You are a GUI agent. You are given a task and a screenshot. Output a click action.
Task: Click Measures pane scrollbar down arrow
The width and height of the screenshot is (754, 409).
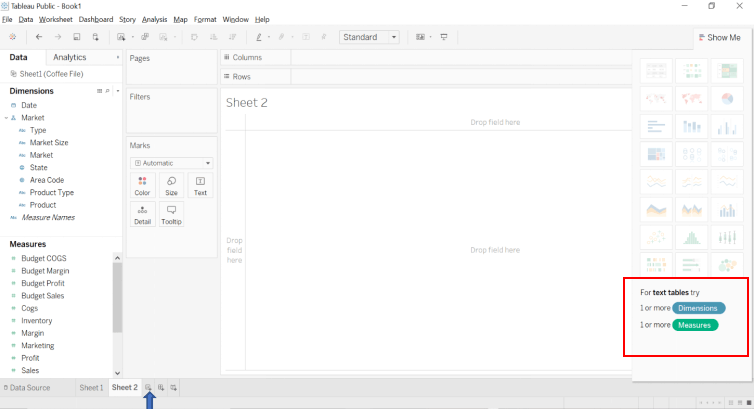(x=117, y=373)
